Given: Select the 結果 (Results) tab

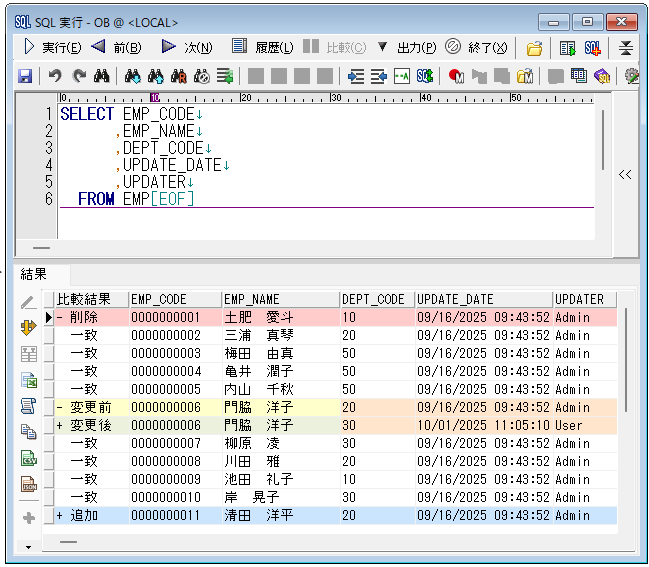Looking at the screenshot, I should pyautogui.click(x=34, y=273).
